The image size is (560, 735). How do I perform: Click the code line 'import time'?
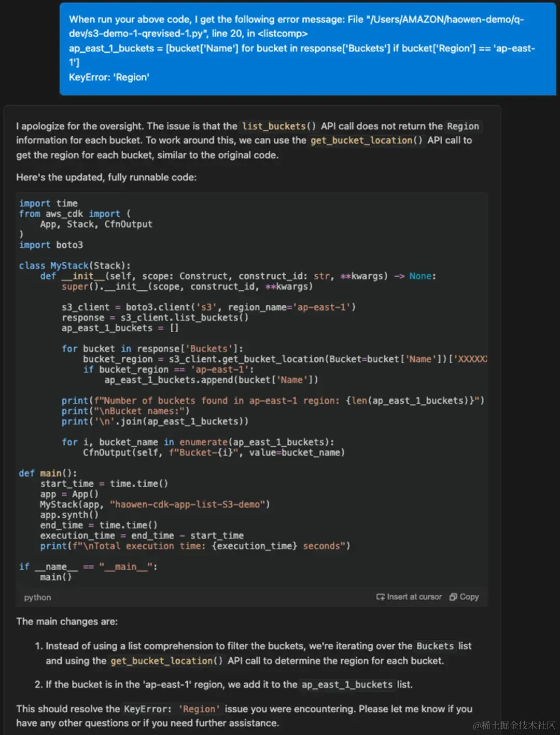click(x=48, y=203)
